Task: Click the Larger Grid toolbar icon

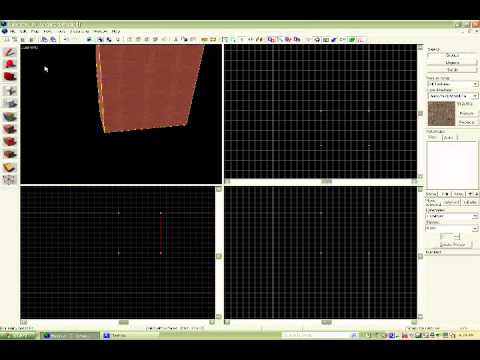Action: [31, 39]
